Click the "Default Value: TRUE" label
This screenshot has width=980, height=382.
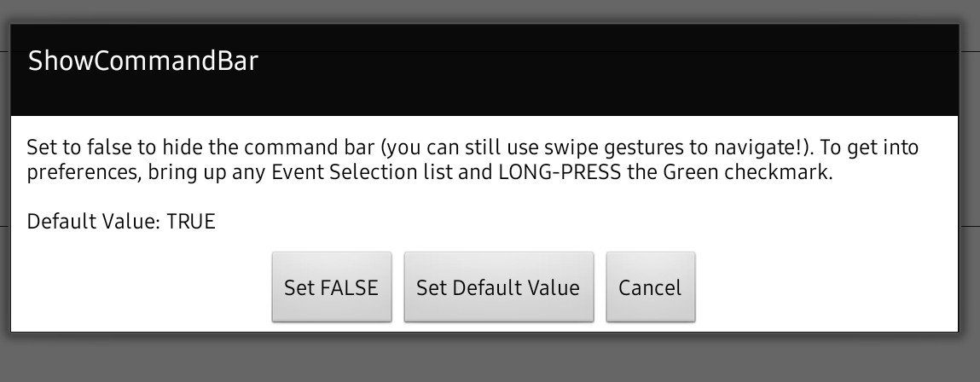point(121,222)
